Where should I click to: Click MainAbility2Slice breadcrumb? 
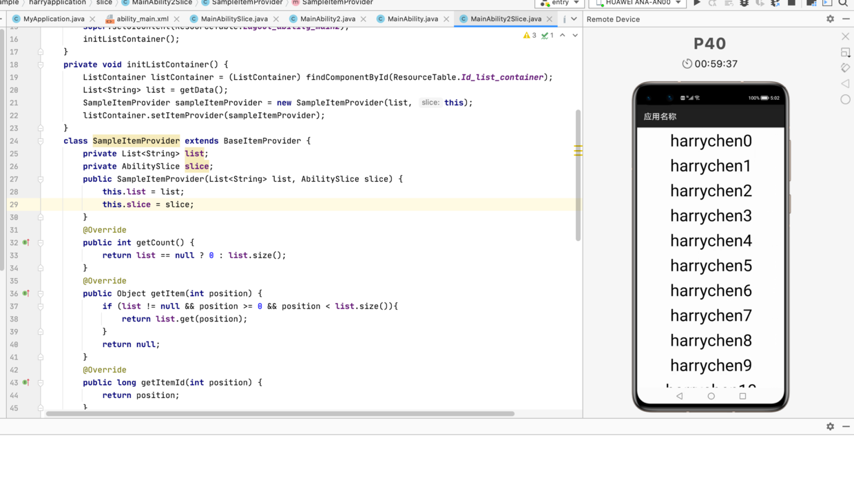pyautogui.click(x=162, y=3)
